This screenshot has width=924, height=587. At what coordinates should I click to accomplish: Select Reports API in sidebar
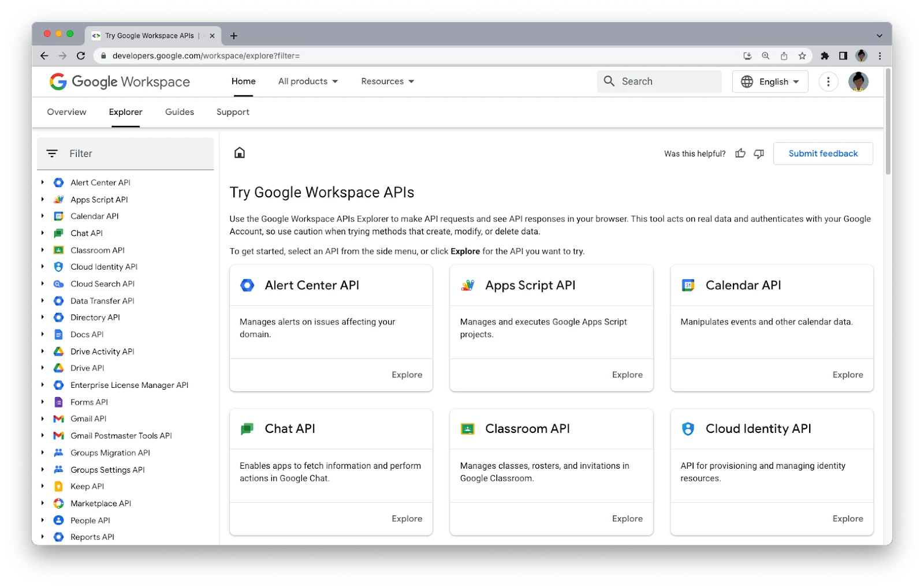pos(92,537)
